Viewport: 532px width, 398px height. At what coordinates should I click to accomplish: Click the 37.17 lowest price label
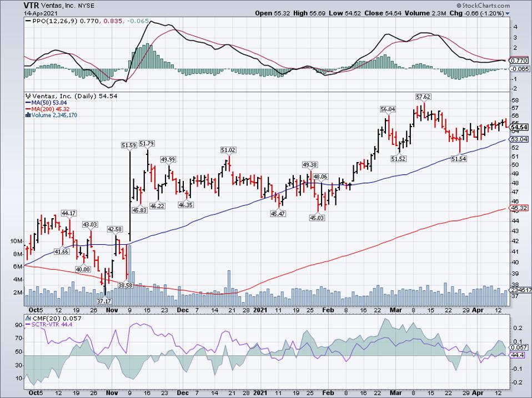104,301
